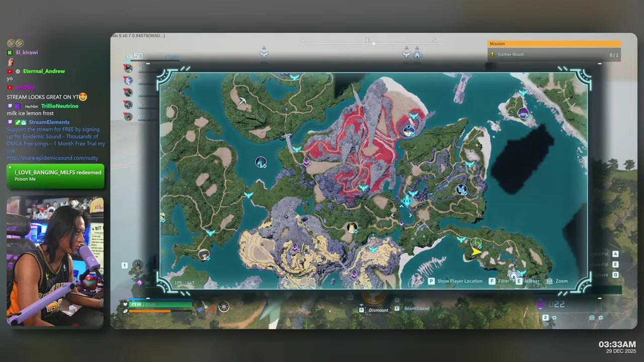This screenshot has width=644, height=362.
Task: Click the TrillioNeutrino username in chat
Action: pyautogui.click(x=60, y=106)
